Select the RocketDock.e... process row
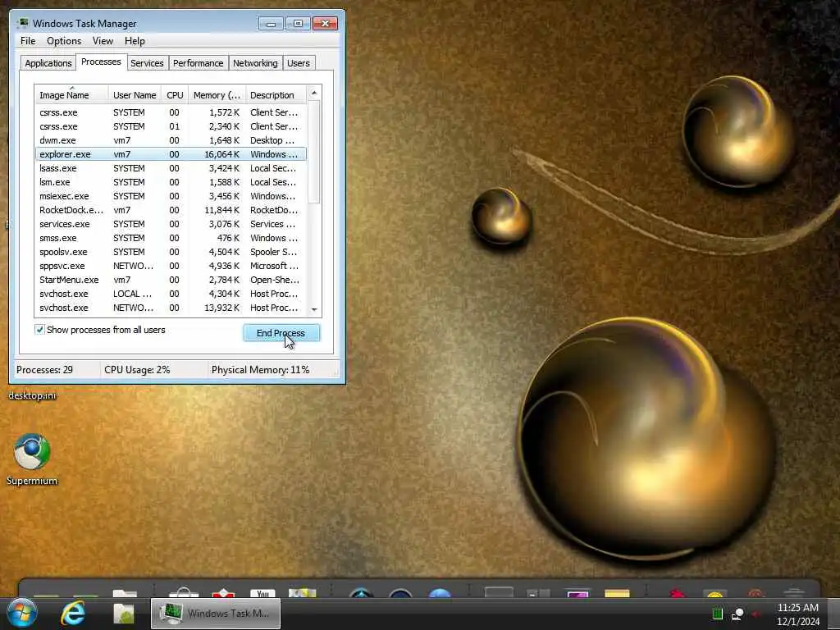 click(171, 210)
